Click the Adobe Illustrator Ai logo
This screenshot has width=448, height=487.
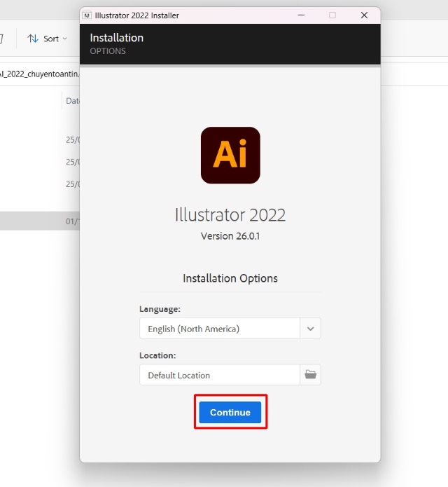(230, 155)
